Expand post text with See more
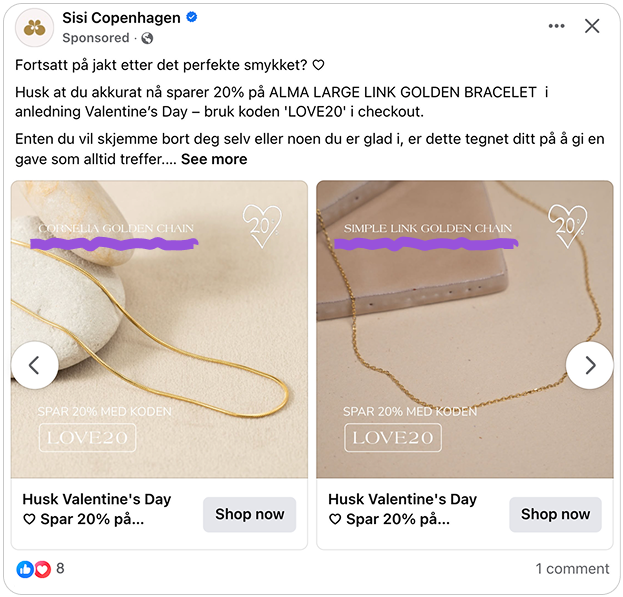 click(x=214, y=159)
